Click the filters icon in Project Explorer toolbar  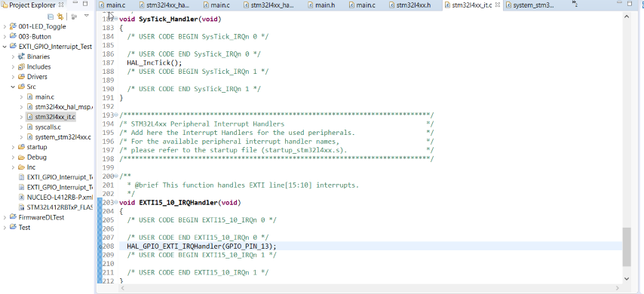coord(75,17)
